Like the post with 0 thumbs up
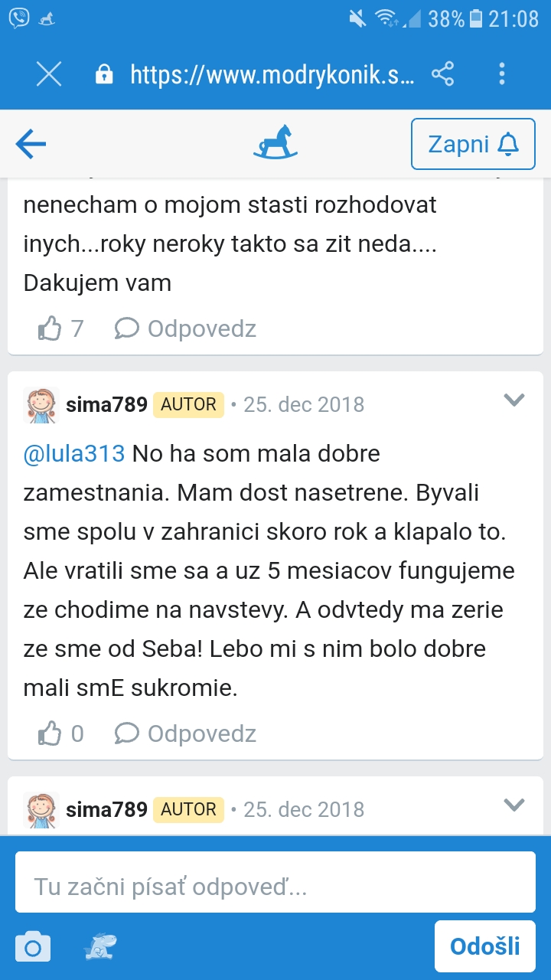Viewport: 551px width, 980px height. tap(51, 734)
